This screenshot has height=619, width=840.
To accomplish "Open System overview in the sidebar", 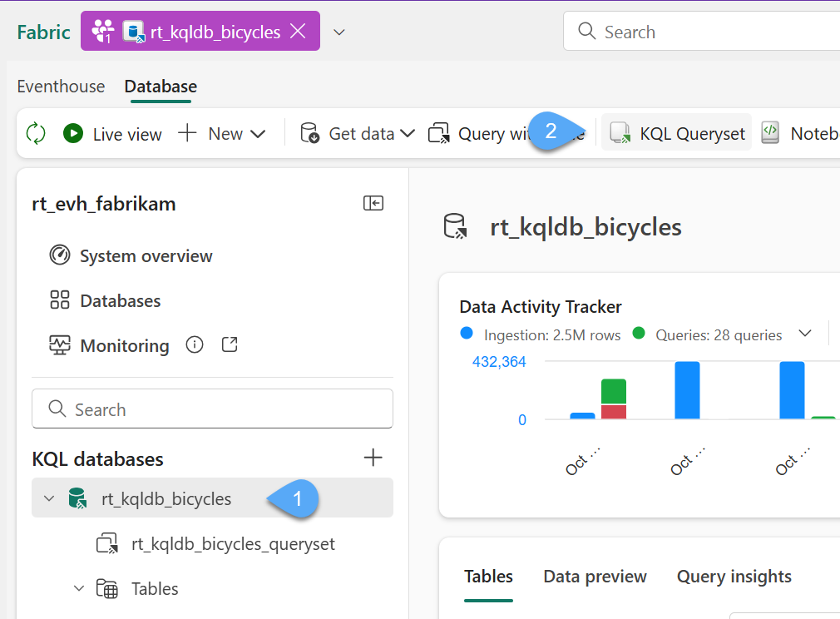I will (x=146, y=256).
